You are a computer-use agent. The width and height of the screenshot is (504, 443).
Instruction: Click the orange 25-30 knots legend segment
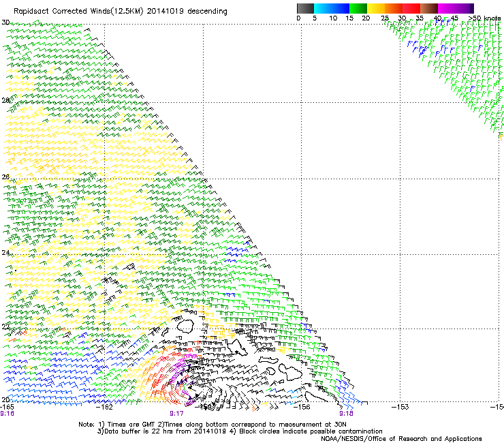[x=394, y=8]
